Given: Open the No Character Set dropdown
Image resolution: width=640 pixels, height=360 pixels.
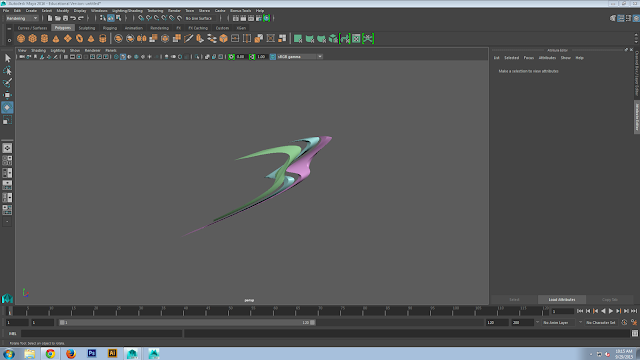Looking at the screenshot, I should pyautogui.click(x=600, y=322).
